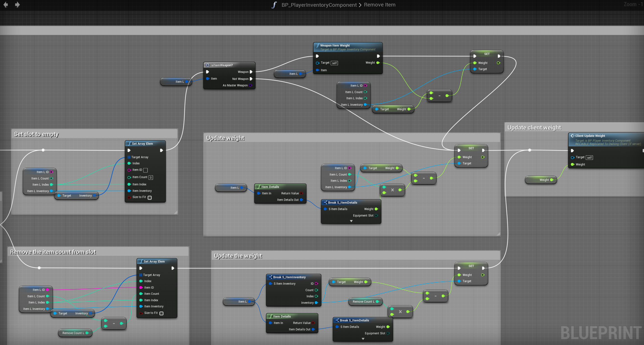Click the Item ID value box on the upper Set Array Elem
644x345 pixels.
coord(145,170)
